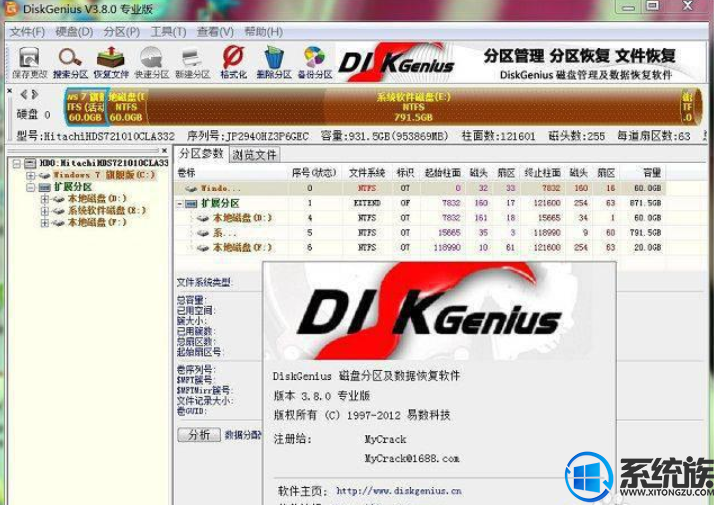Click the 快速分区 toolbar icon
714x505 pixels.
coord(152,63)
